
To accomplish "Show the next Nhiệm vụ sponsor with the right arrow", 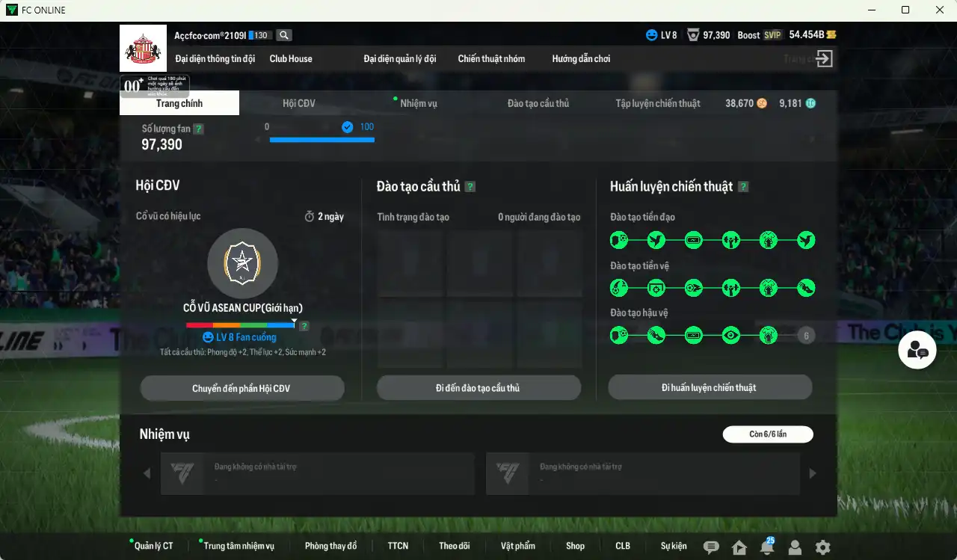I will (x=813, y=473).
